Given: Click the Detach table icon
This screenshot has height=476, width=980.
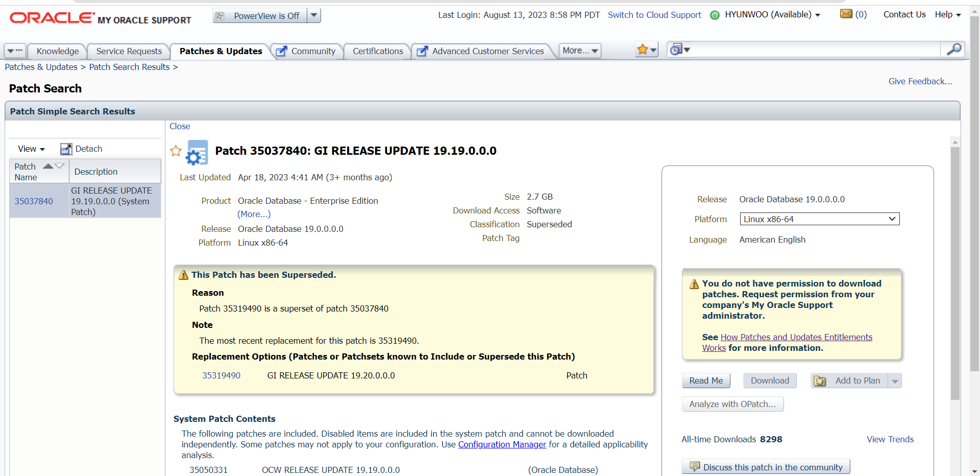Looking at the screenshot, I should point(66,149).
